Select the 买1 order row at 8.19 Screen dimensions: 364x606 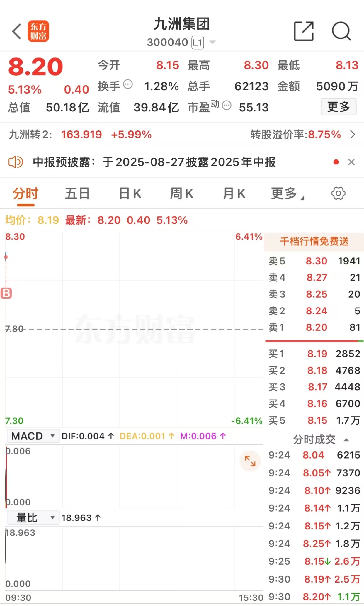pyautogui.click(x=314, y=354)
